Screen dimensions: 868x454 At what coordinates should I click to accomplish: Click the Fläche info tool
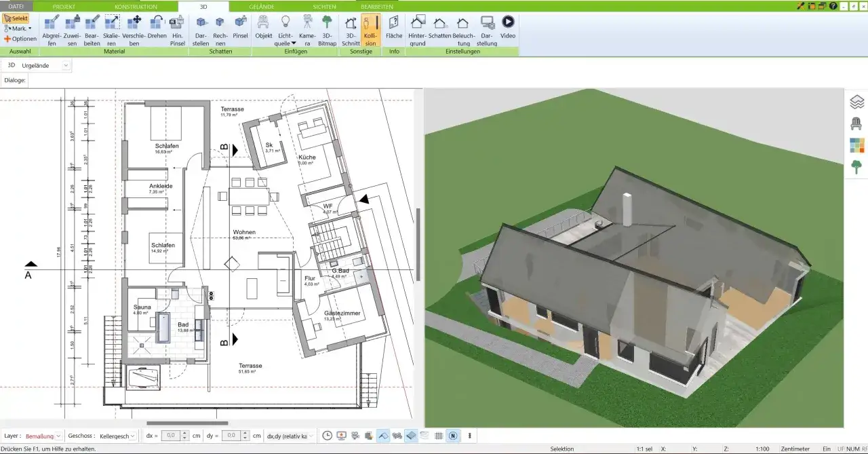point(394,27)
